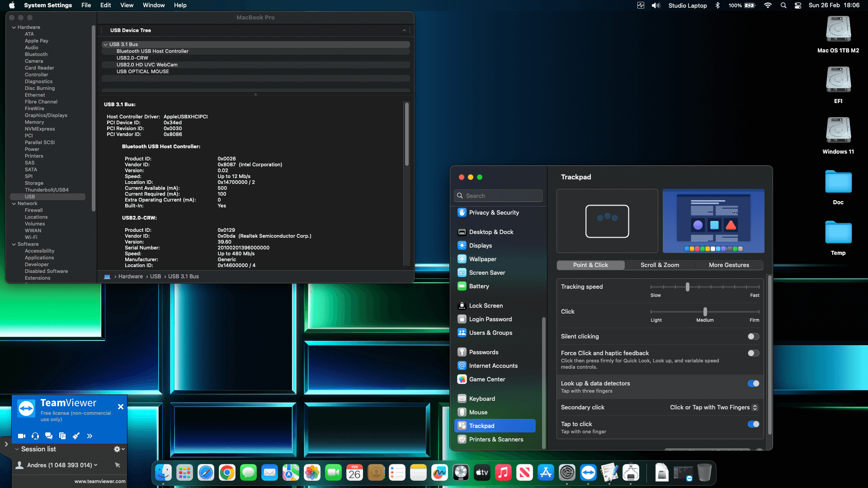Open the TeamViewer chat bubbles icon
Screen dimensions: 868x488
point(49,436)
